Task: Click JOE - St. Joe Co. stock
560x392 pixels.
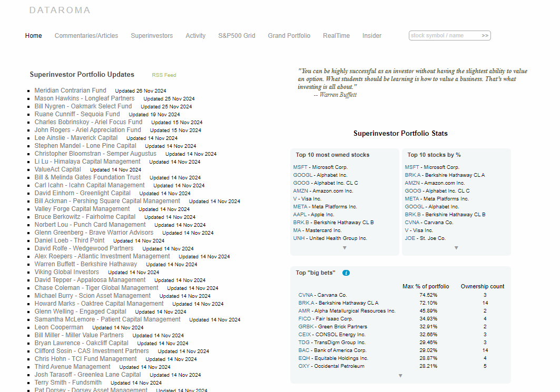Action: click(x=425, y=238)
